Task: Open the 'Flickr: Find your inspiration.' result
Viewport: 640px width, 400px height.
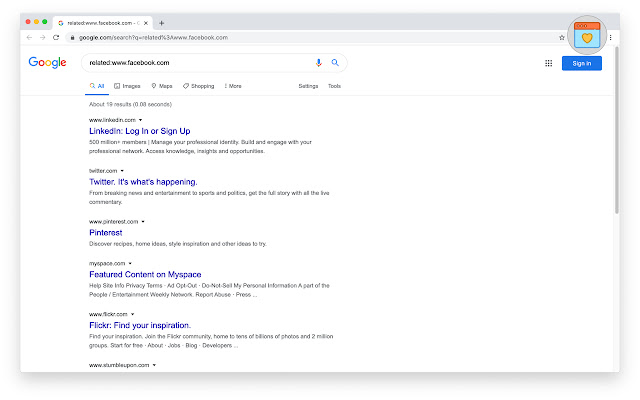Action: tap(139, 325)
